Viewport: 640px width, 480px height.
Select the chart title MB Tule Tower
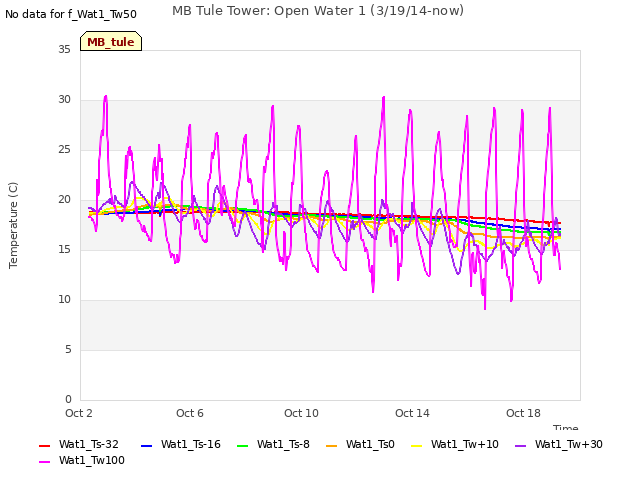318,11
